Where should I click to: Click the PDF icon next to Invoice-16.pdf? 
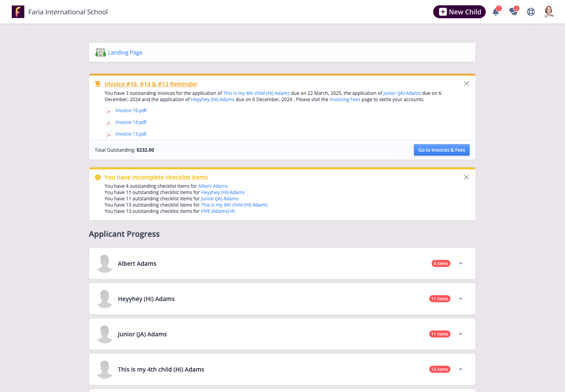coord(108,111)
